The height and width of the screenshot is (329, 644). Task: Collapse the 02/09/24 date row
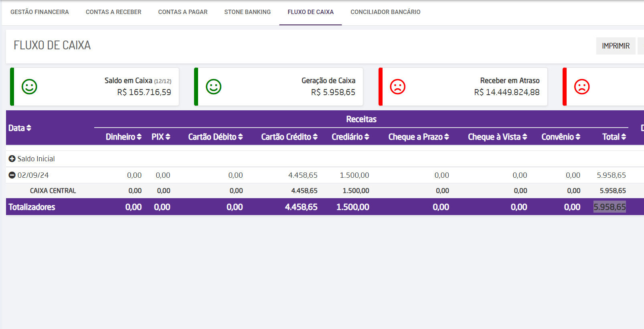click(x=12, y=175)
